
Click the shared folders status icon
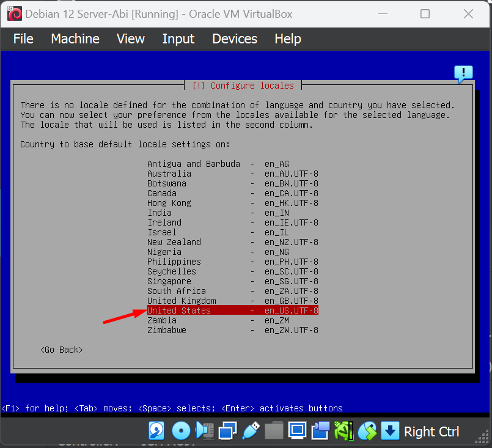pos(274,430)
